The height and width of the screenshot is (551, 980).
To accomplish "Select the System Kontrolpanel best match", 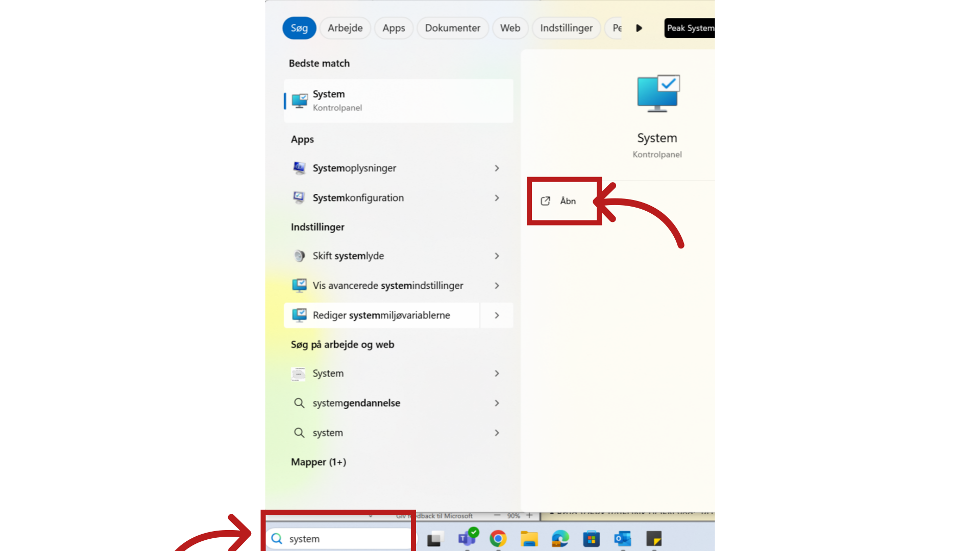I will tap(398, 101).
